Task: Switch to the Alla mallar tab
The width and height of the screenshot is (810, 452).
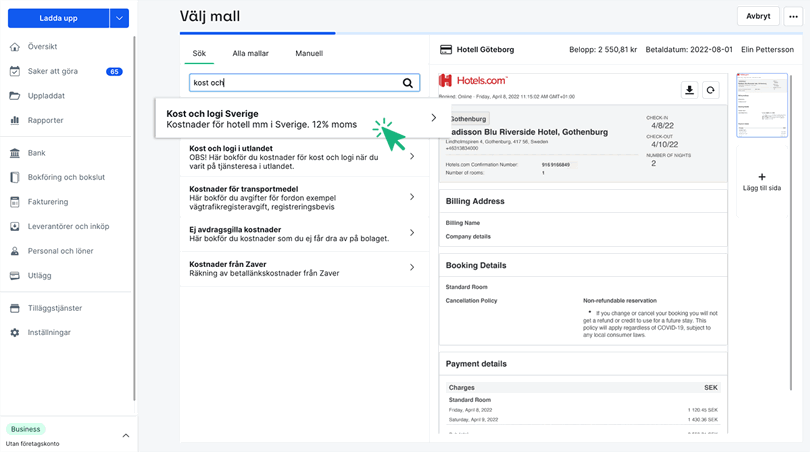Action: tap(250, 53)
